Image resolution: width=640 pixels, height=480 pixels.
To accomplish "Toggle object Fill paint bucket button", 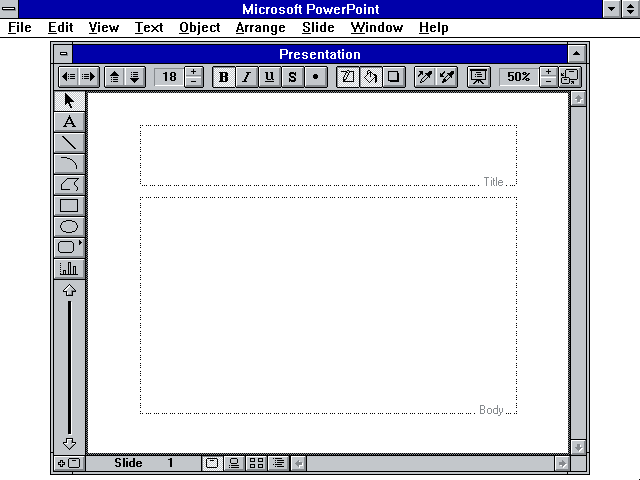I will tap(371, 77).
